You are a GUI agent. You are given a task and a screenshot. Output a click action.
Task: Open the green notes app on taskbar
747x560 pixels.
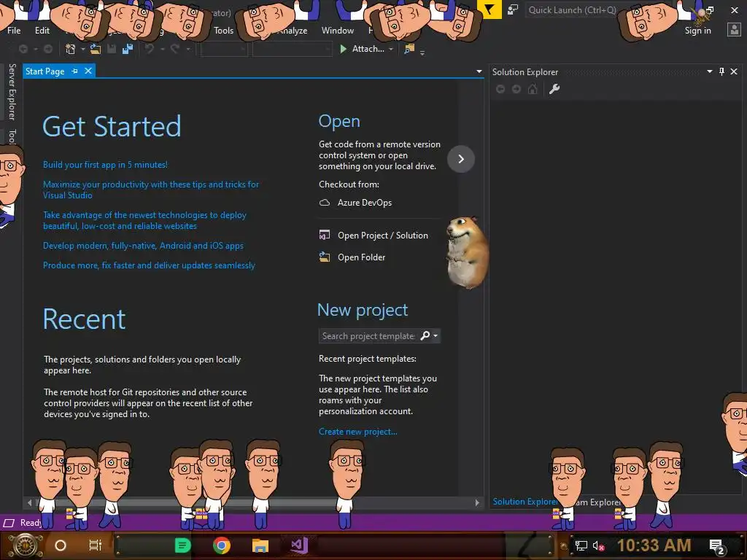coord(182,545)
